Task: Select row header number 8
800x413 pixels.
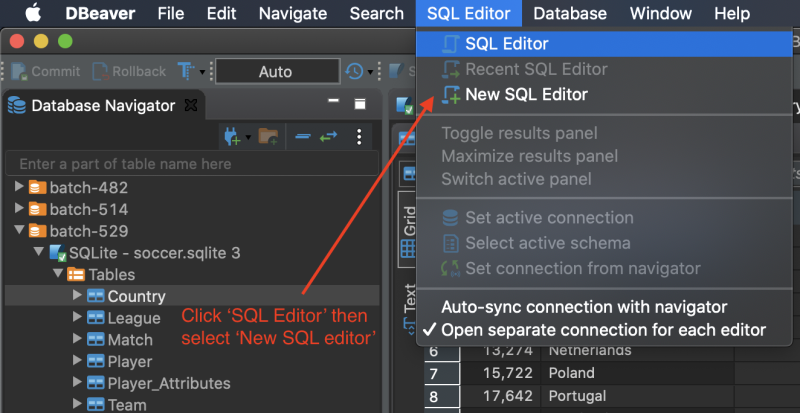Action: point(442,396)
